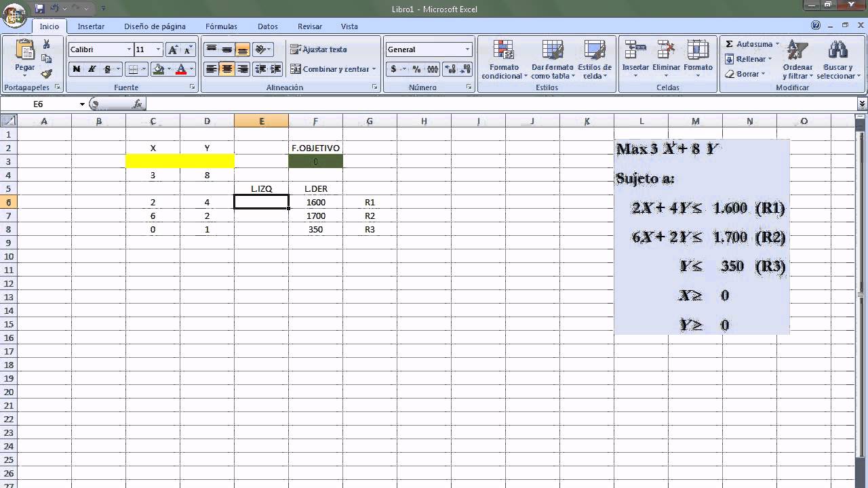
Task: Open Fuente dialog launcher
Action: coord(193,87)
